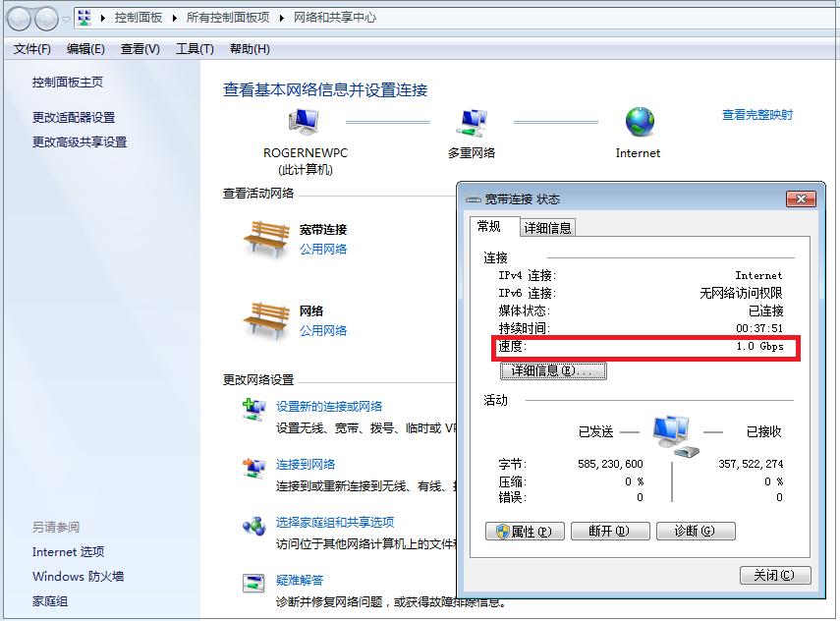Click the bench icon beside 宽带连接
The height and width of the screenshot is (621, 840).
click(266, 239)
